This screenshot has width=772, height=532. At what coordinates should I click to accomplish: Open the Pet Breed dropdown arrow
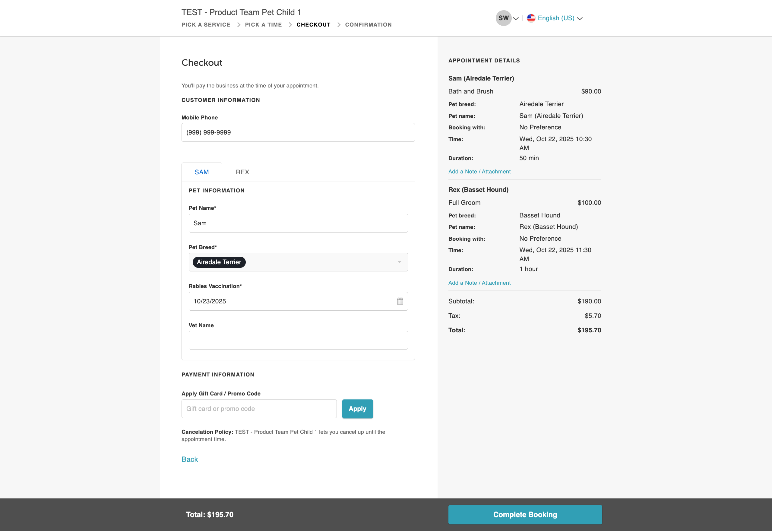point(399,262)
